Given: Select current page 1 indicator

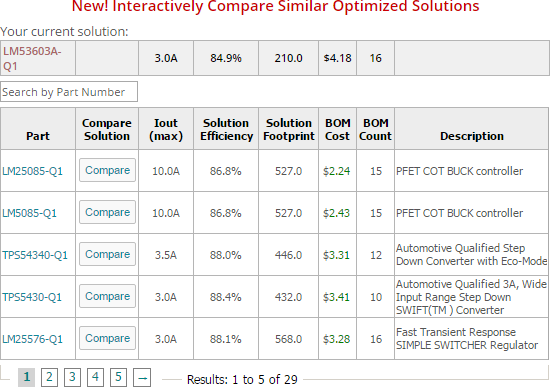Looking at the screenshot, I should pos(26,378).
